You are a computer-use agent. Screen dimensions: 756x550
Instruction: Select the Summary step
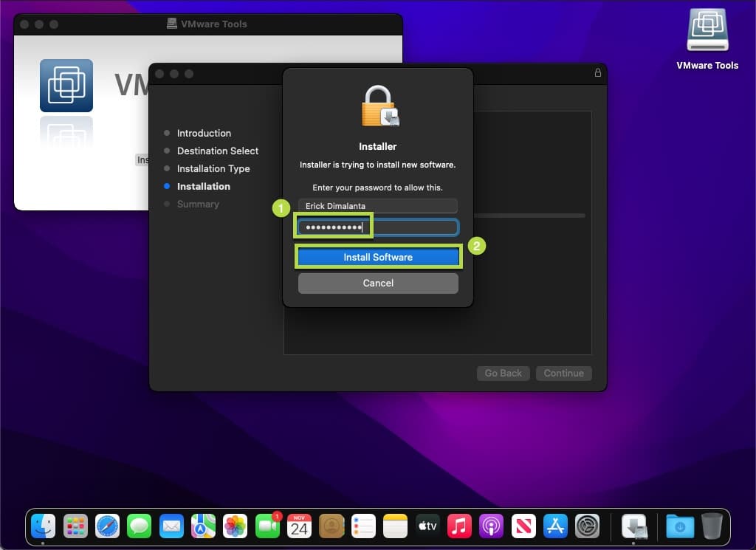click(x=198, y=204)
